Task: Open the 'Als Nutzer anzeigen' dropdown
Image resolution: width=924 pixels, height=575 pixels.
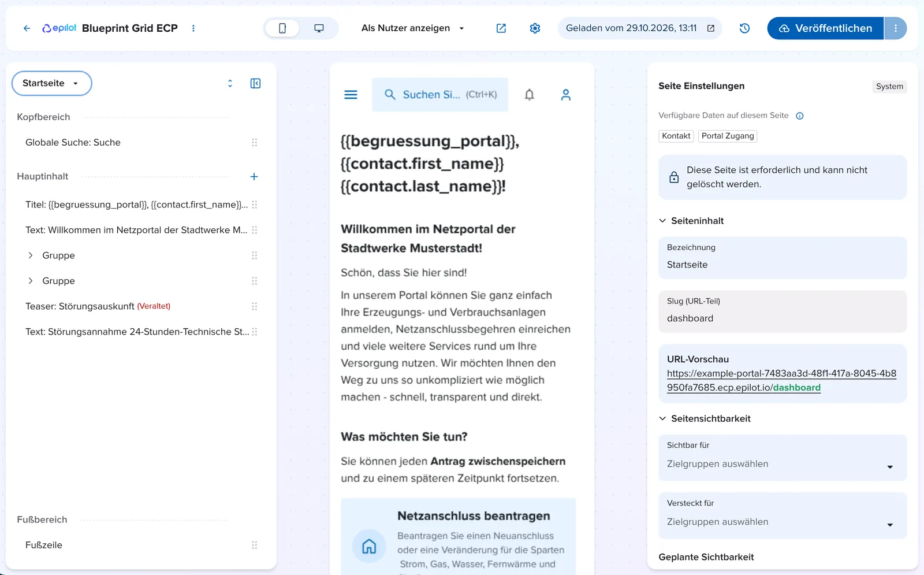Action: coord(412,28)
